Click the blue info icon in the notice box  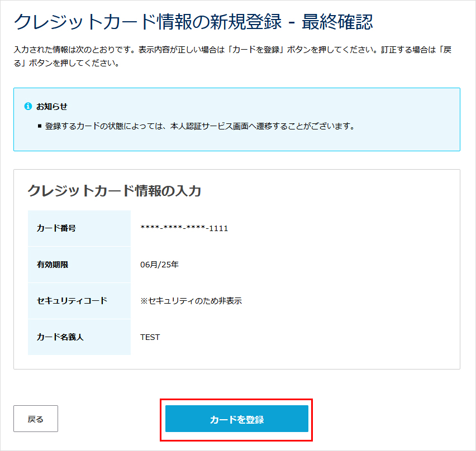pos(29,105)
